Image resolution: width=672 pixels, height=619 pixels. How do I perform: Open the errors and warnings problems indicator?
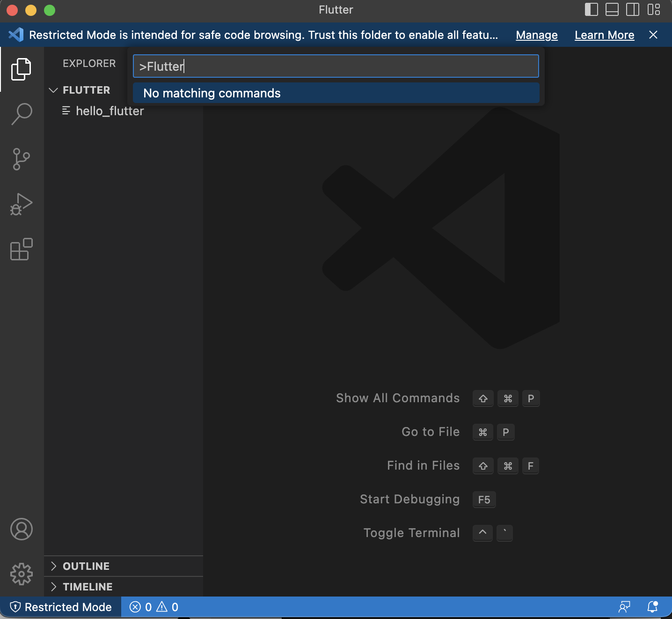pos(154,607)
